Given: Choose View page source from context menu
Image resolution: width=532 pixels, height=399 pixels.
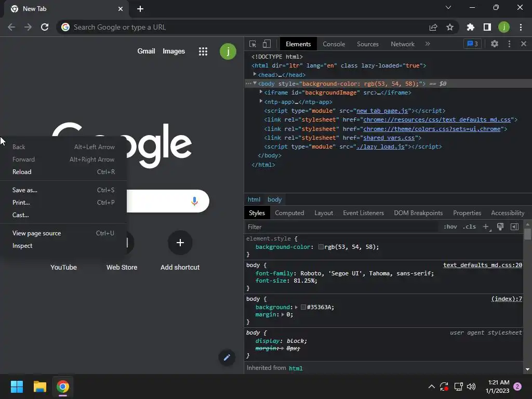Looking at the screenshot, I should coord(63,233).
